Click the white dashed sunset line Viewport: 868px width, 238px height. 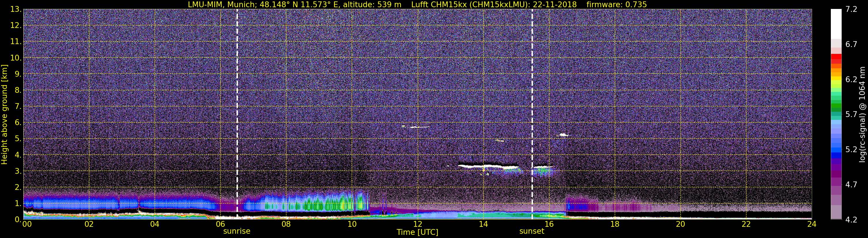(x=532, y=114)
